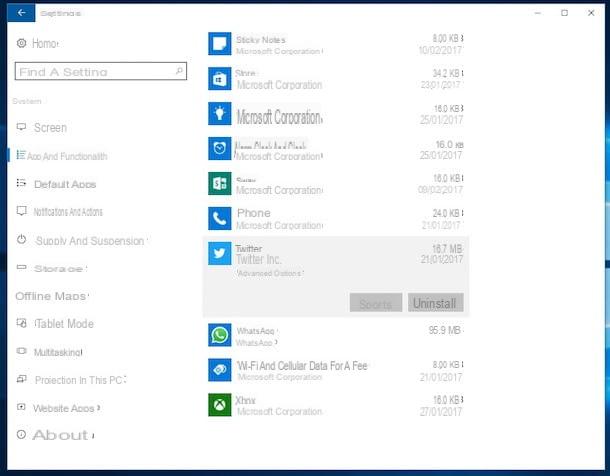
Task: Click the Twitter bird icon
Action: coord(220,254)
